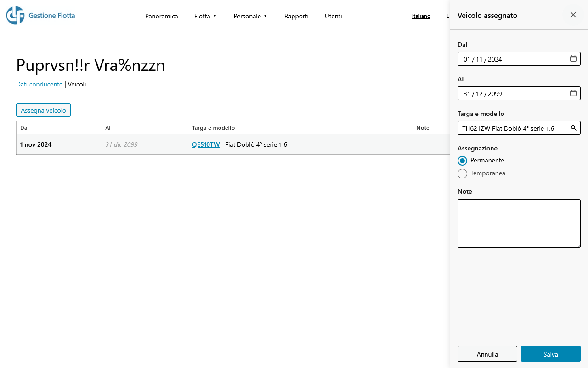
Task: Click the 'Assegnazione' label in the panel
Action: pos(477,148)
